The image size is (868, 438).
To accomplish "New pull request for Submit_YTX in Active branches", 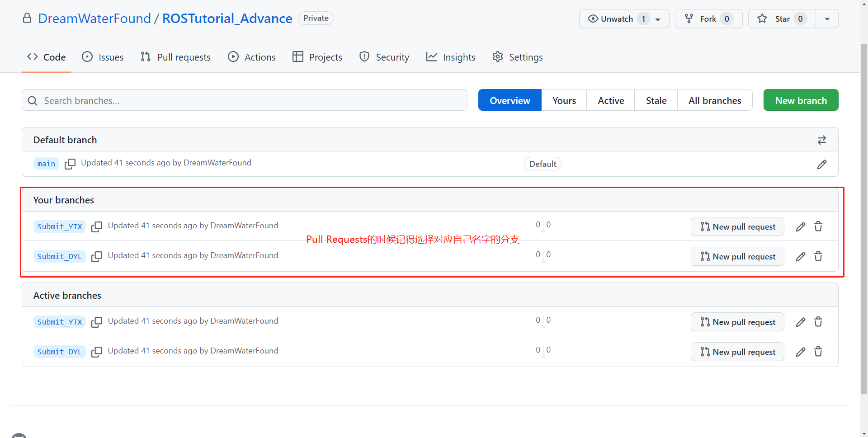I will pyautogui.click(x=737, y=322).
